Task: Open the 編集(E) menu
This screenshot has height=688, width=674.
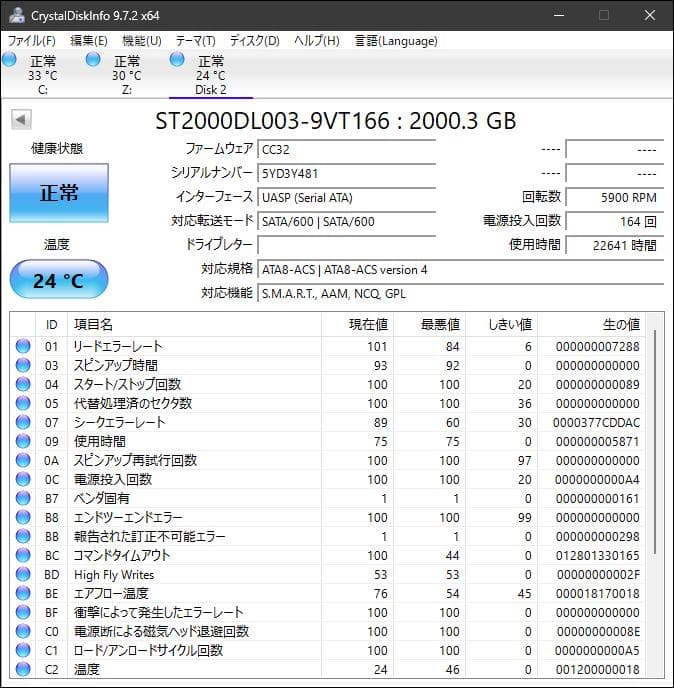Action: click(89, 41)
